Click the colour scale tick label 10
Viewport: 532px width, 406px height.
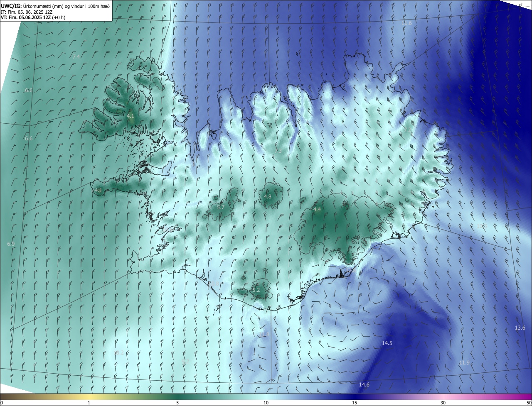(266, 403)
